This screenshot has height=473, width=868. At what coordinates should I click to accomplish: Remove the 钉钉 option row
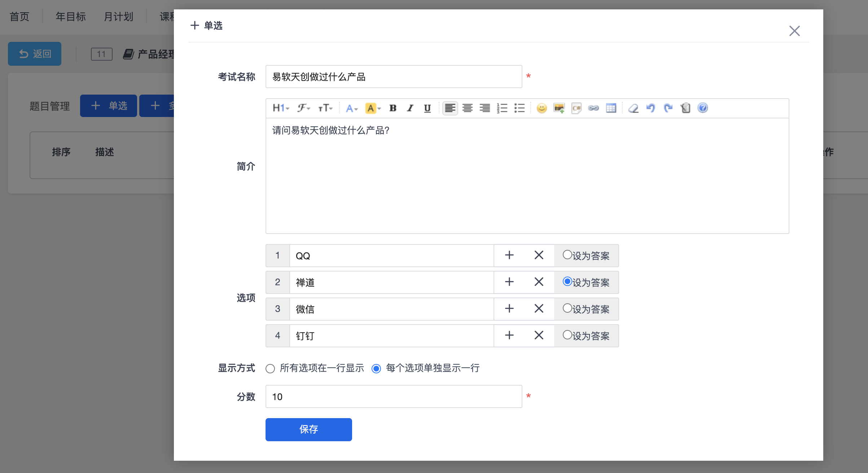coord(539,335)
